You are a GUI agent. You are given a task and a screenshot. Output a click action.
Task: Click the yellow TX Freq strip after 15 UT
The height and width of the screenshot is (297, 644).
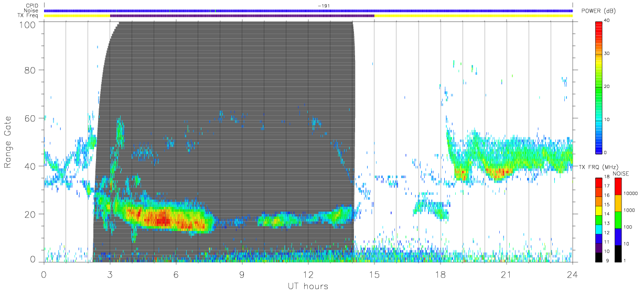point(474,16)
